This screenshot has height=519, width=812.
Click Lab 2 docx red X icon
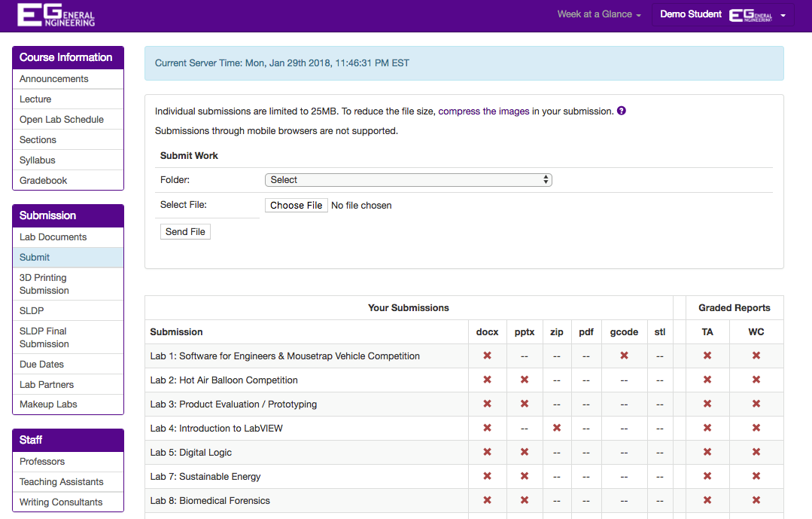488,380
